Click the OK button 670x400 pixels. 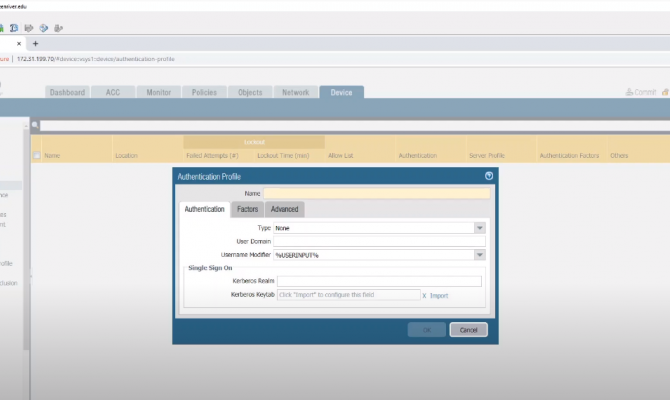tap(426, 330)
